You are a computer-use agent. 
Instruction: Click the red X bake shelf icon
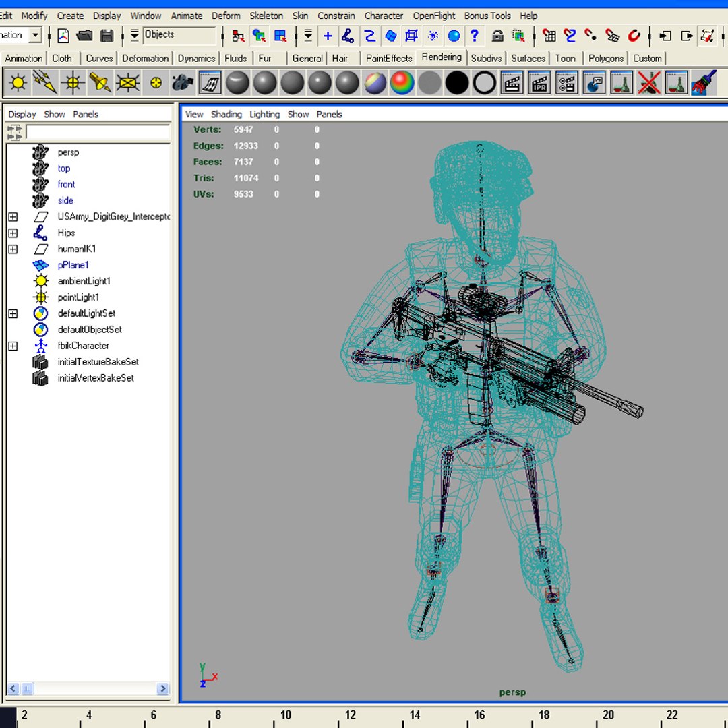click(x=648, y=83)
